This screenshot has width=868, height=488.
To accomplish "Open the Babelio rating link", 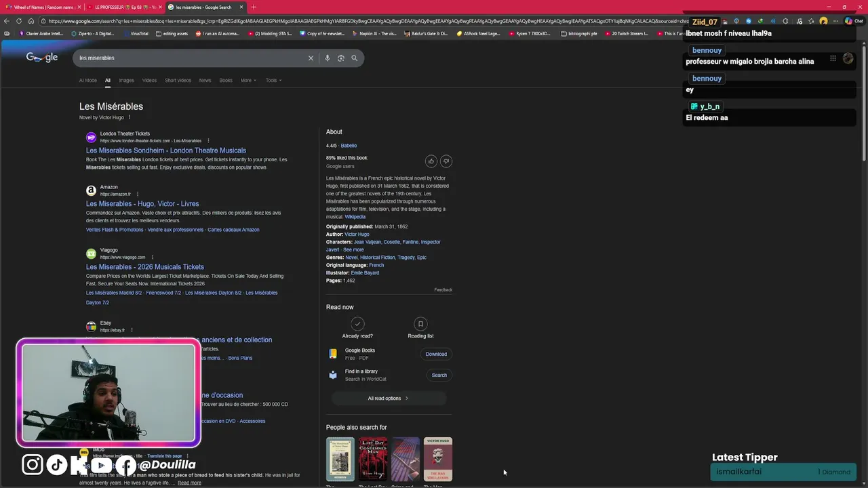I will 349,146.
